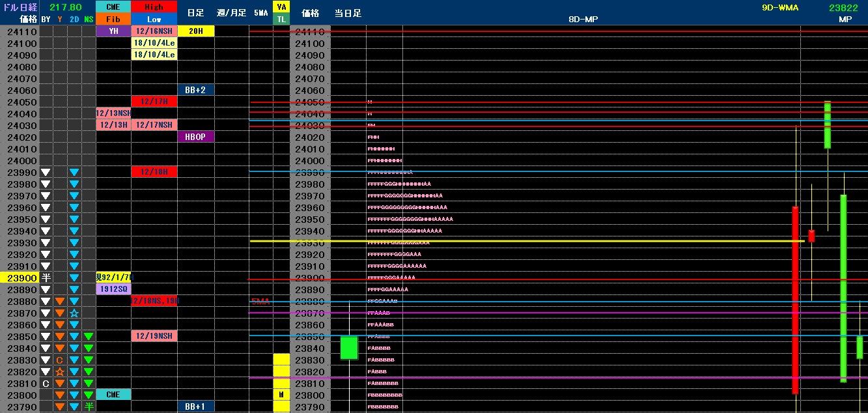Viewport: 868px width, 413px height.
Task: Select the 5MA column header
Action: click(x=260, y=13)
